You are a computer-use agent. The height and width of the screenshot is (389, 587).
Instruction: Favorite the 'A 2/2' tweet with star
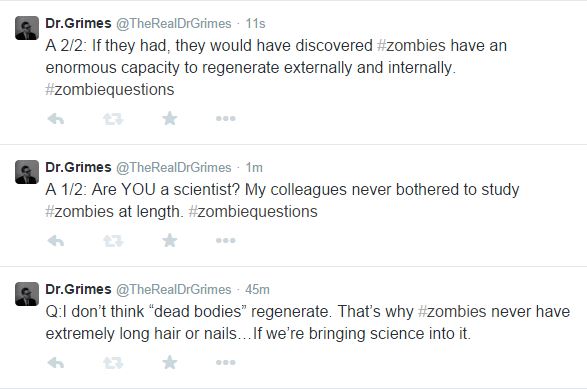tap(170, 118)
